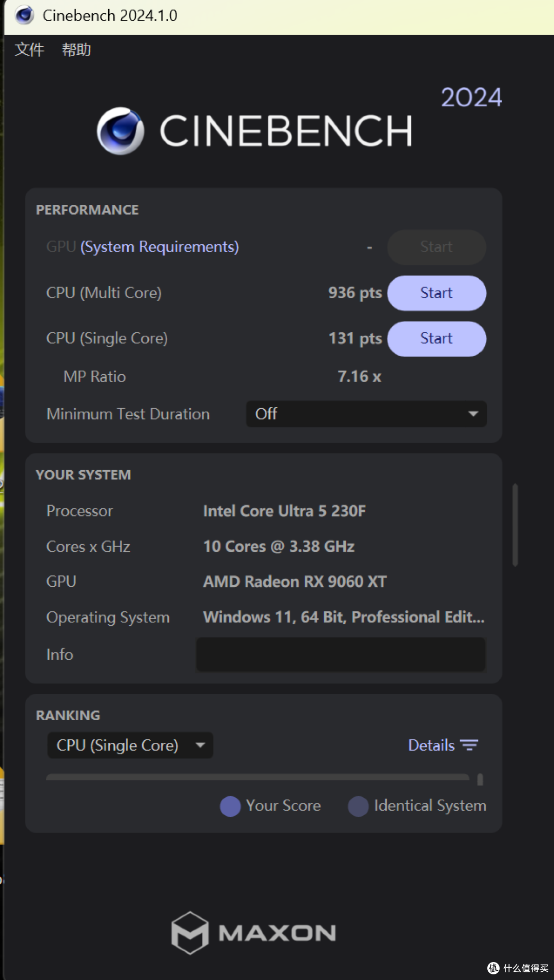This screenshot has height=980, width=554.
Task: Open the ranking Details link
Action: point(431,745)
